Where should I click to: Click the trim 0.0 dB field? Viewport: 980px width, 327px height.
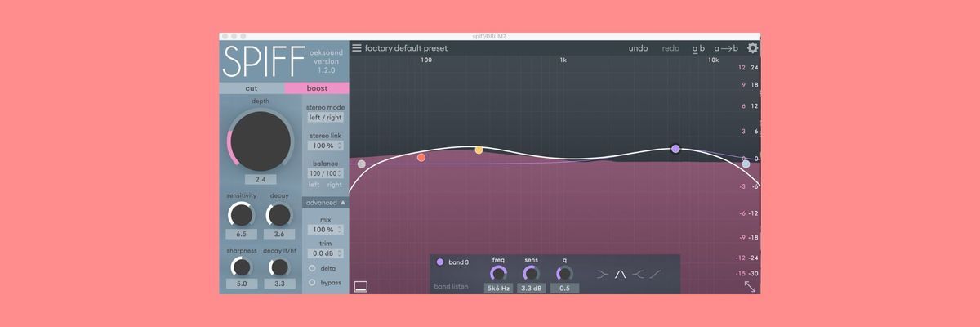[x=325, y=254]
